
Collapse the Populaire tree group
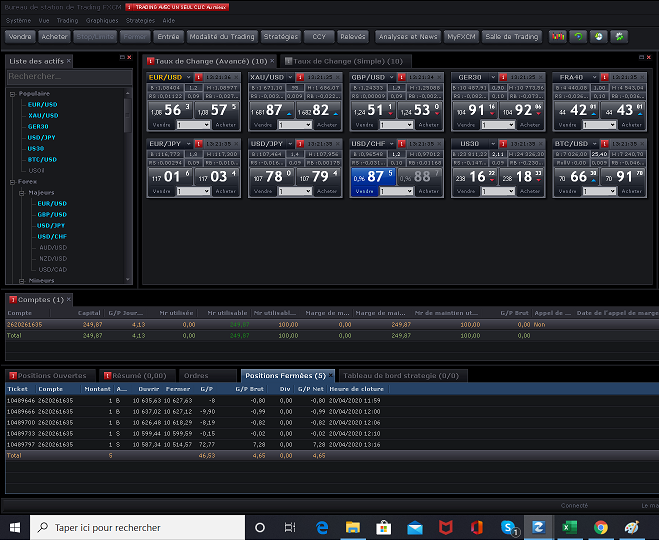point(13,93)
